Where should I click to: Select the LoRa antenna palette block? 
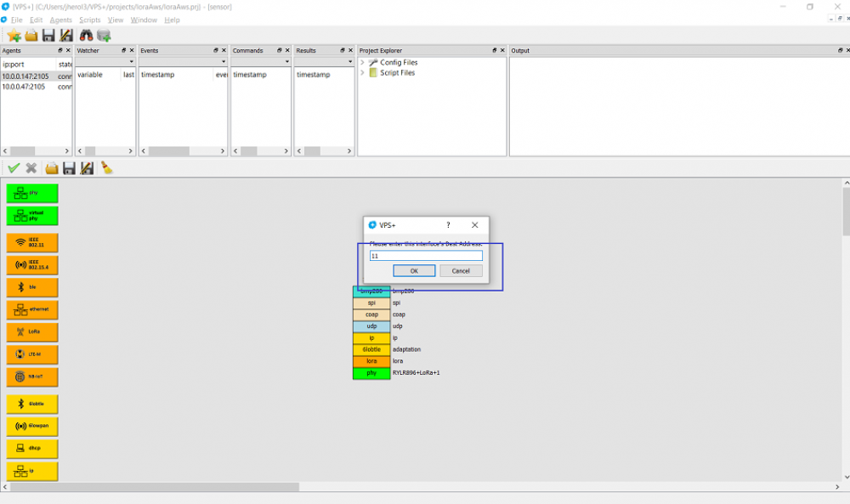[32, 331]
